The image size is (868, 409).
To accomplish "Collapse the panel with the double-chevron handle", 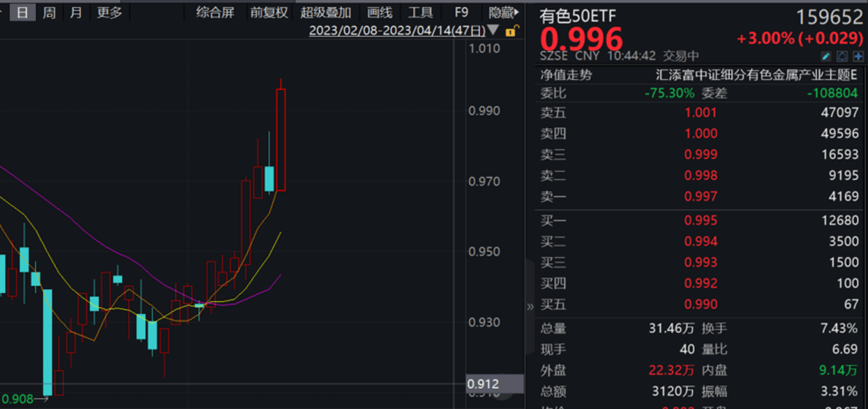I will (530, 306).
